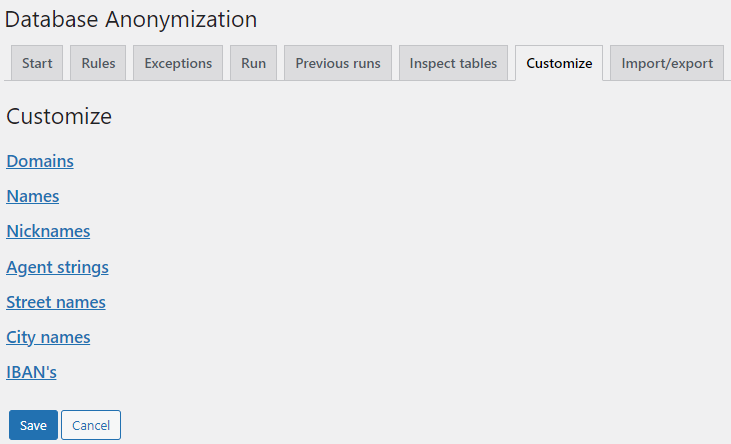Go to the Exceptions tab

(178, 63)
